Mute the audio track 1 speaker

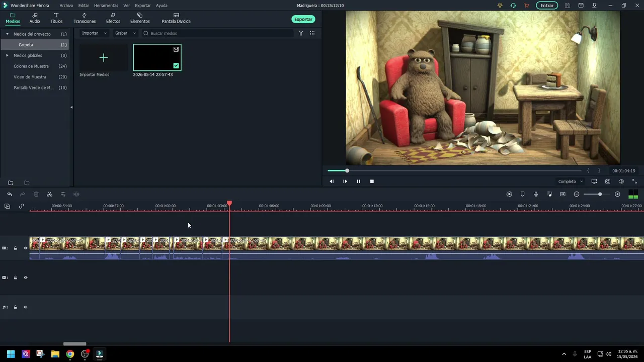[x=26, y=307]
